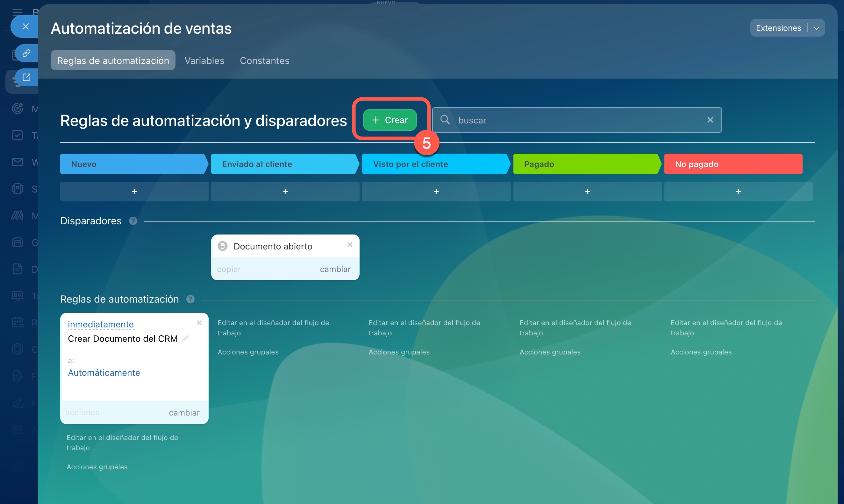Select the Pagado stage color header
Screen dimensions: 844x504
pyautogui.click(x=586, y=164)
